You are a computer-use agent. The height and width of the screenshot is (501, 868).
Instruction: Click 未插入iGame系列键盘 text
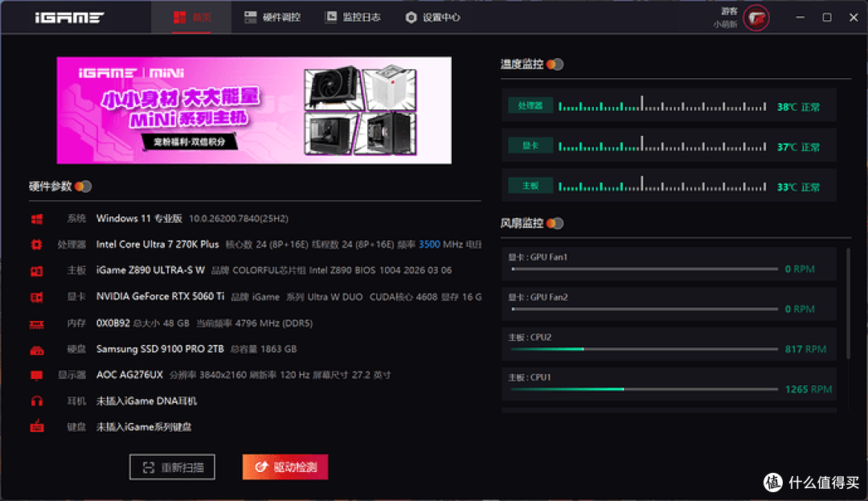144,427
